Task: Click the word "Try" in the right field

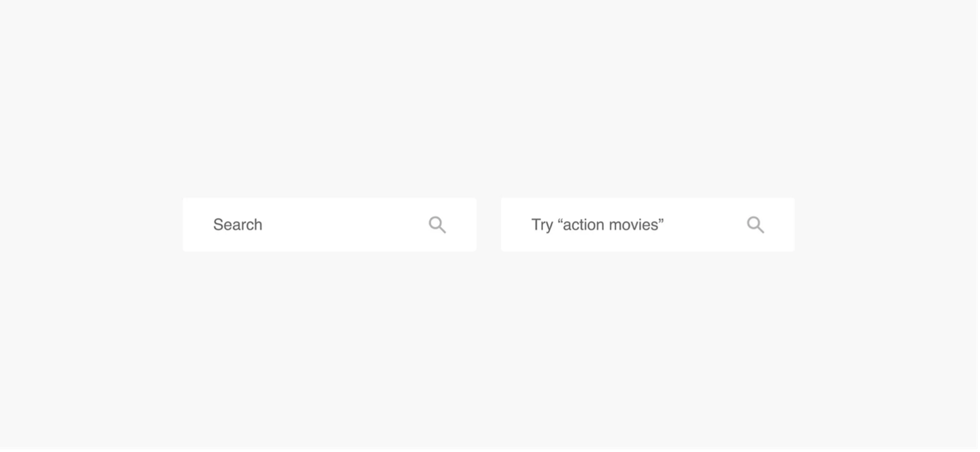Action: tap(542, 225)
